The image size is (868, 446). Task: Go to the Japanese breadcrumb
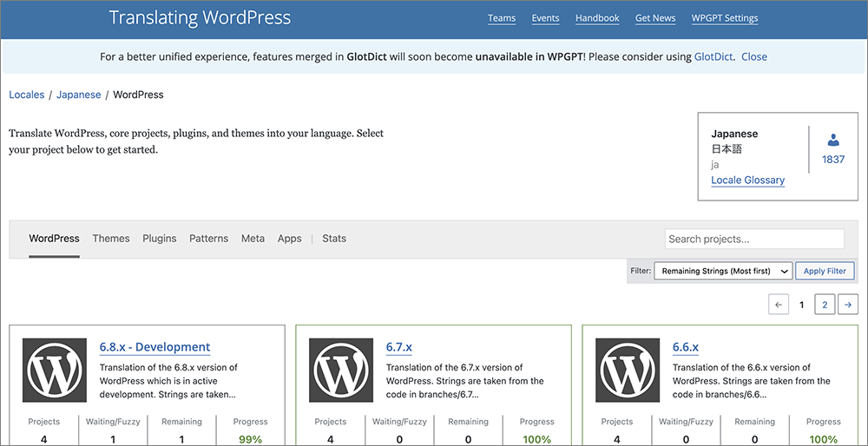coord(79,95)
